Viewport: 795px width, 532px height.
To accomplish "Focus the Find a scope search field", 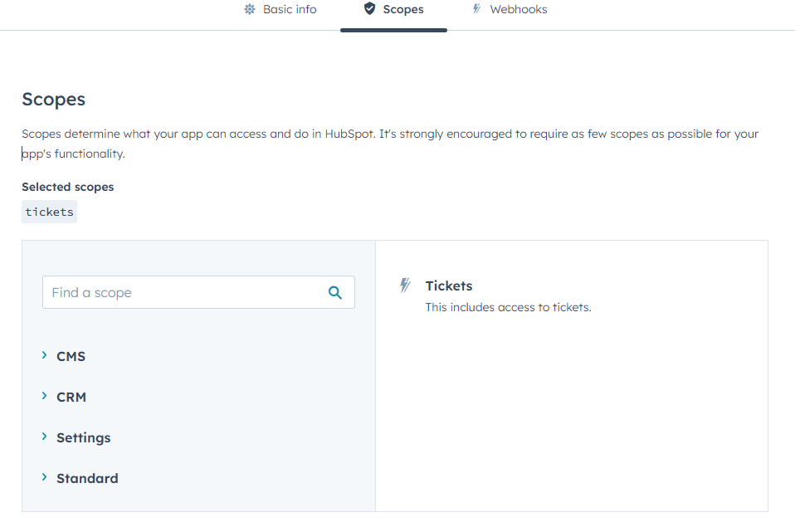I will [x=183, y=292].
